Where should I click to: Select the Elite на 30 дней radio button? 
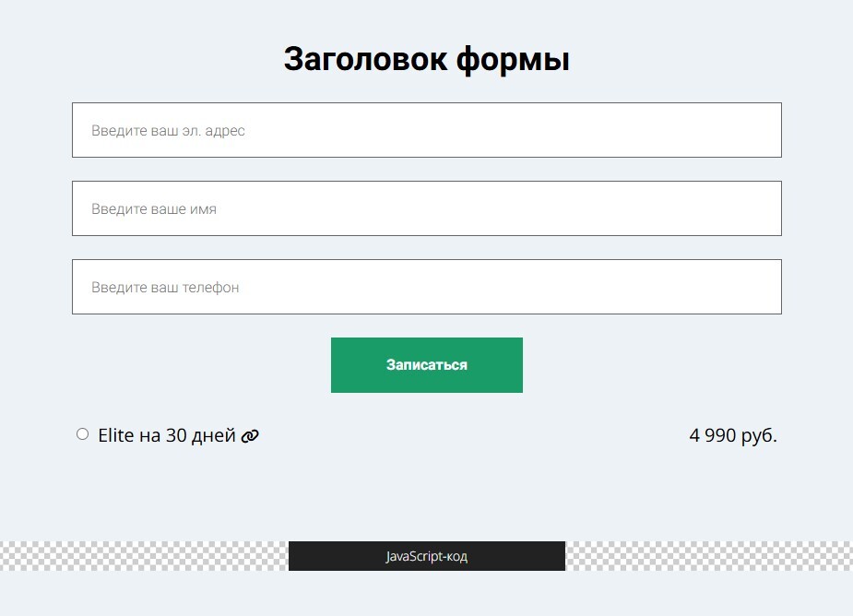(x=82, y=434)
